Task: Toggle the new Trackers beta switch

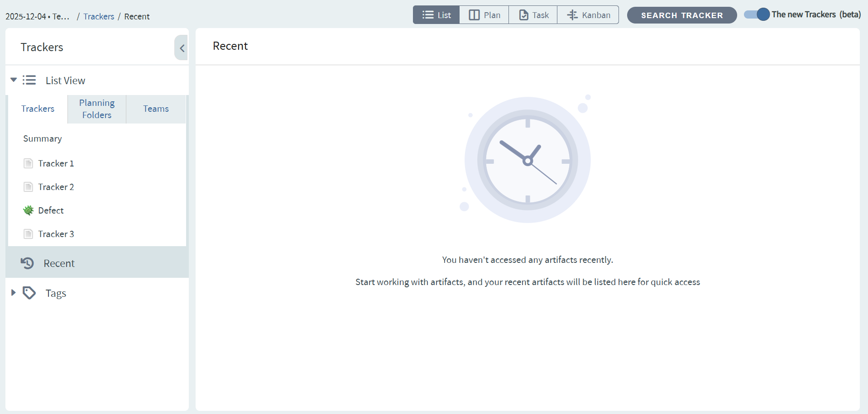Action: [x=757, y=14]
